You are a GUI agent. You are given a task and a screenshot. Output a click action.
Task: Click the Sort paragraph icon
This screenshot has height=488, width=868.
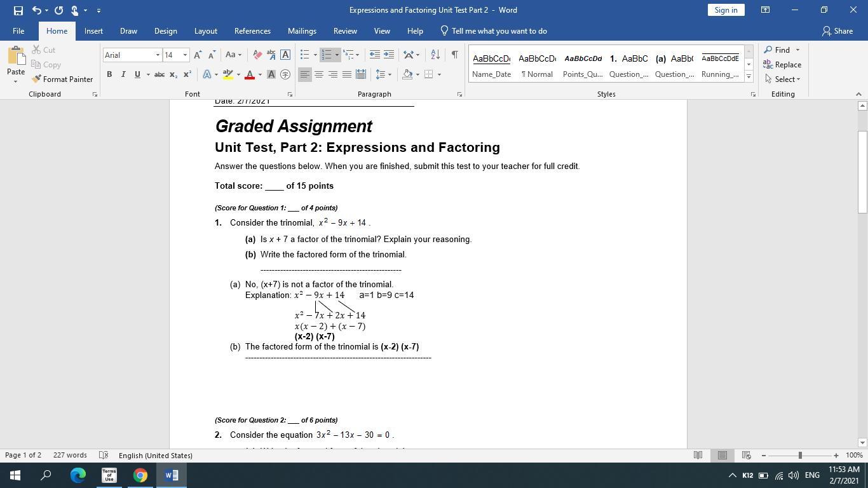(435, 55)
